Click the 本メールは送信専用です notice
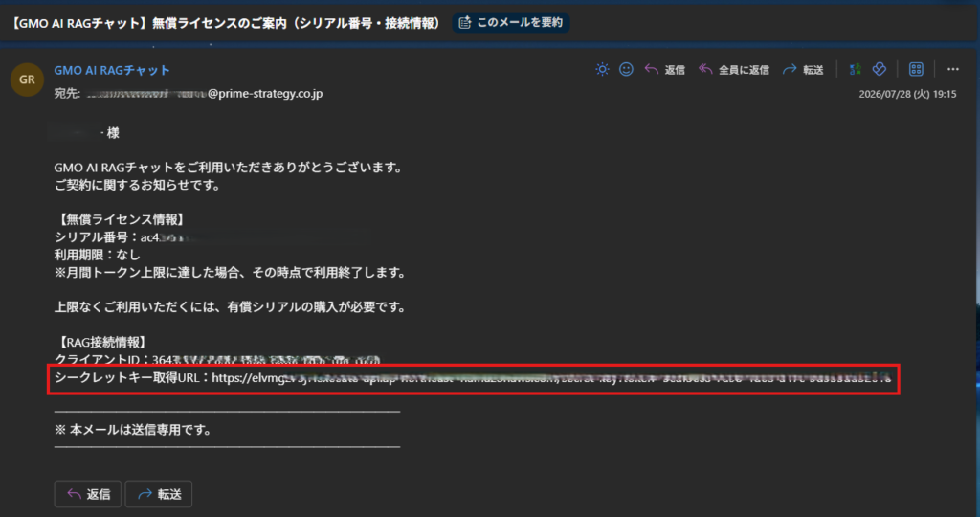This screenshot has height=517, width=980. 133,430
